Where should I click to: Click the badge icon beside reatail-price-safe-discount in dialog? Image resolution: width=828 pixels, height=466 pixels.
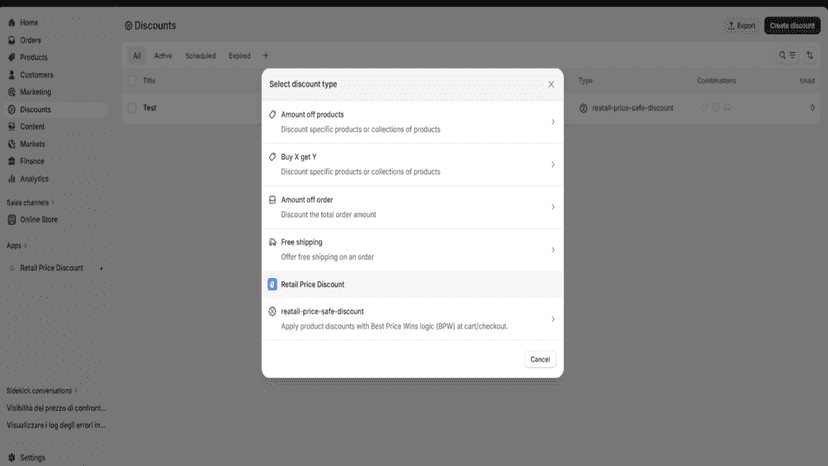(x=272, y=311)
